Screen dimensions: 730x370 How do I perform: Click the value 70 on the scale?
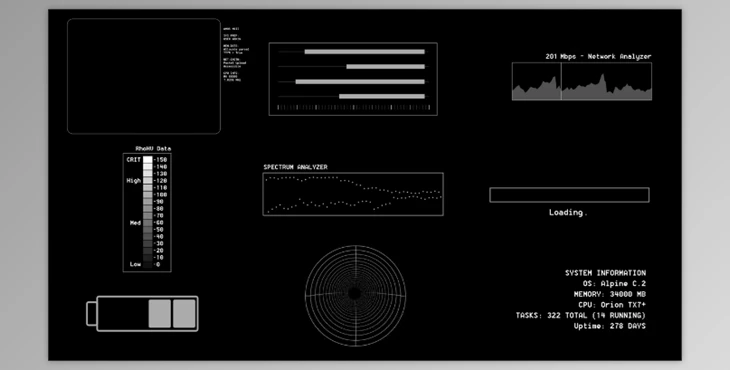[159, 215]
